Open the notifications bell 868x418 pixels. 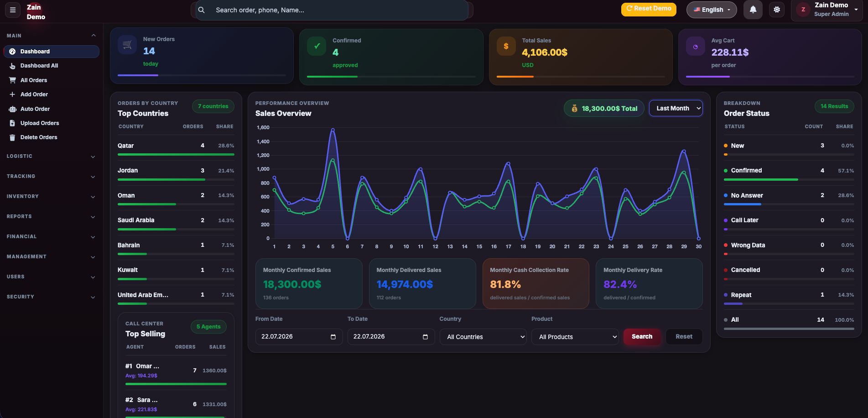[753, 10]
